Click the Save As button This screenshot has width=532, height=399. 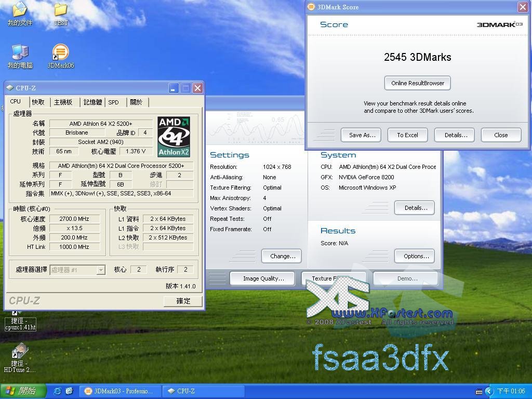(361, 135)
